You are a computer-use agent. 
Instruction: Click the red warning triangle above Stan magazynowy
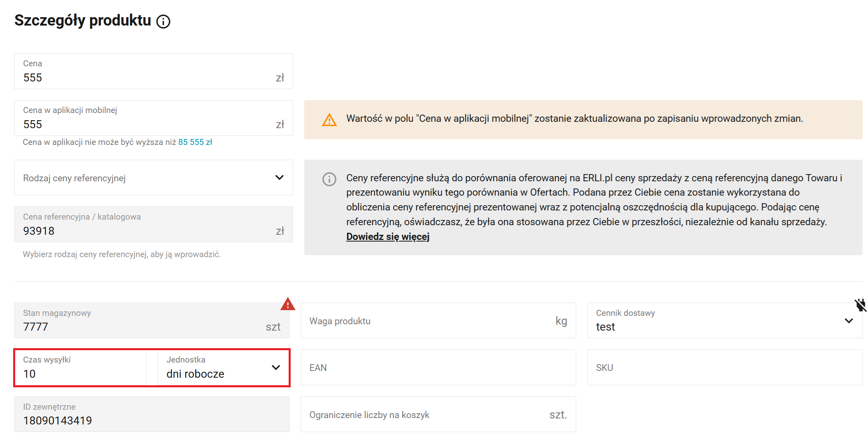(287, 304)
